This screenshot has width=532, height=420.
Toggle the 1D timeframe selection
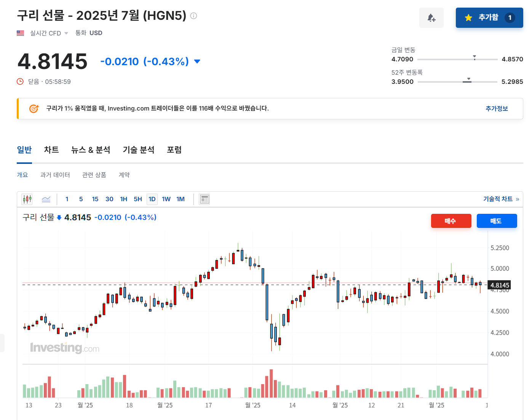pyautogui.click(x=152, y=199)
